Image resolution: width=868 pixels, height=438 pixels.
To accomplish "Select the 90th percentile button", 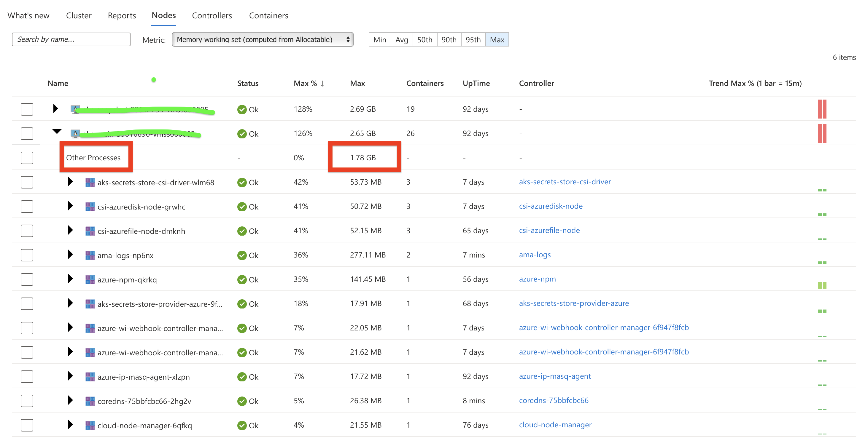I will pos(449,39).
